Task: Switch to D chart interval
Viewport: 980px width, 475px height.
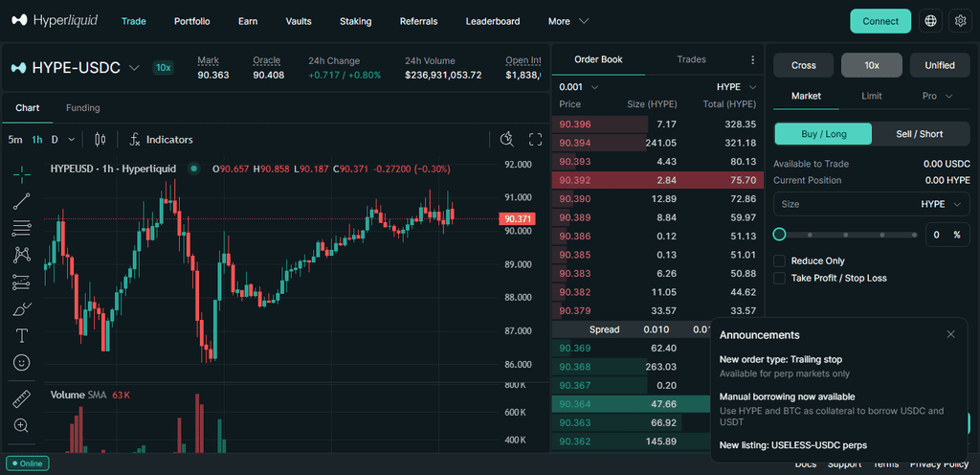Action: (55, 140)
